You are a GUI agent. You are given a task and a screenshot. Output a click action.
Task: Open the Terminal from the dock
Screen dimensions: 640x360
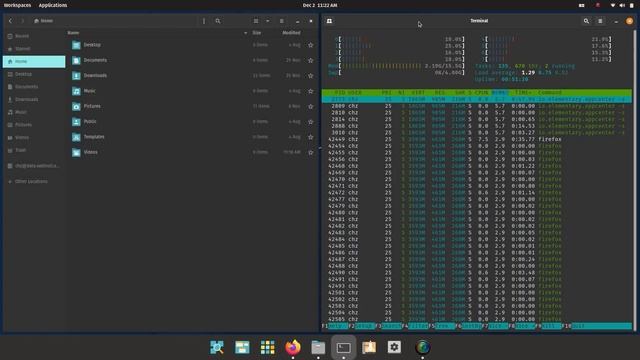343,347
